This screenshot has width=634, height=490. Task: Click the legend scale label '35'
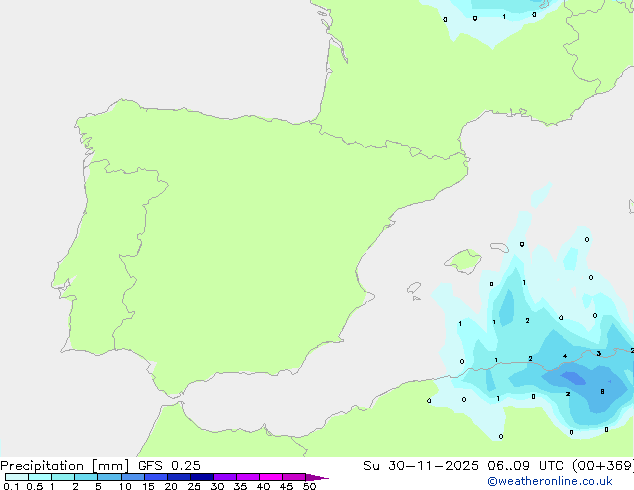click(240, 486)
